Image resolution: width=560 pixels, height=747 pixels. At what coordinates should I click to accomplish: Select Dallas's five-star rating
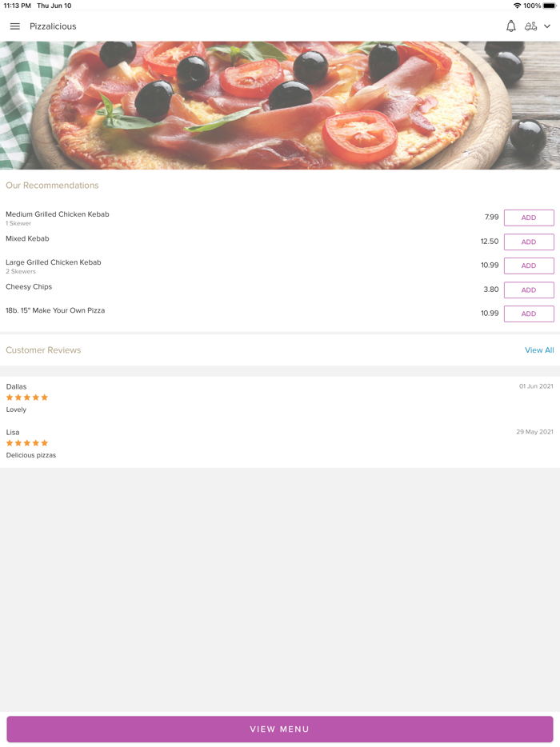pos(26,397)
